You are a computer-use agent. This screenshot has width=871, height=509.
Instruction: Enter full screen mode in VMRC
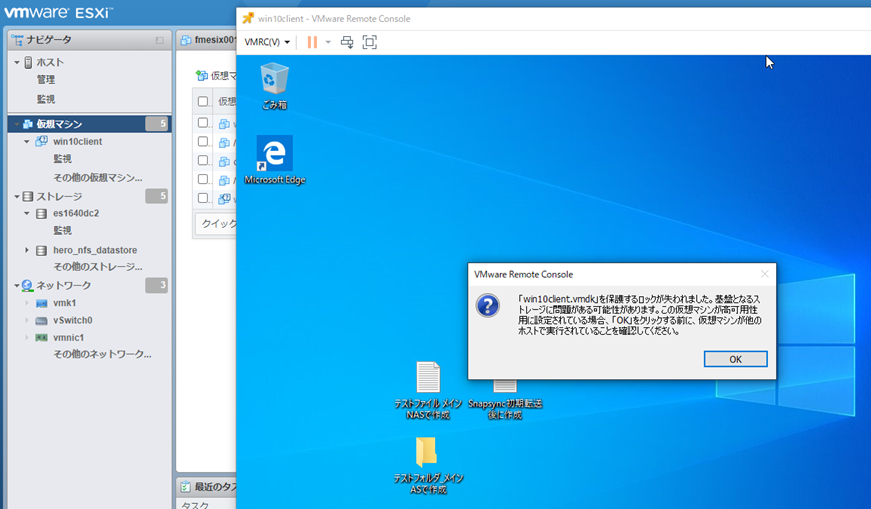pyautogui.click(x=370, y=42)
